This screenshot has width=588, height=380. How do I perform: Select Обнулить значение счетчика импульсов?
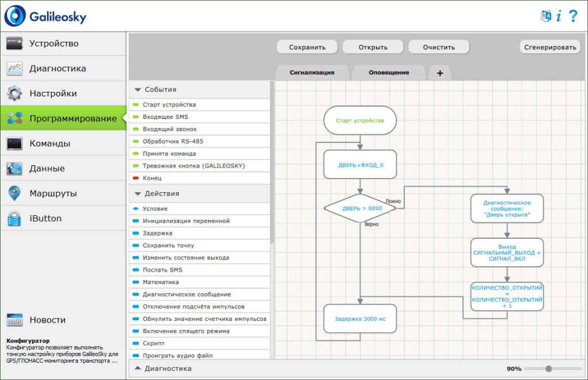(x=199, y=319)
